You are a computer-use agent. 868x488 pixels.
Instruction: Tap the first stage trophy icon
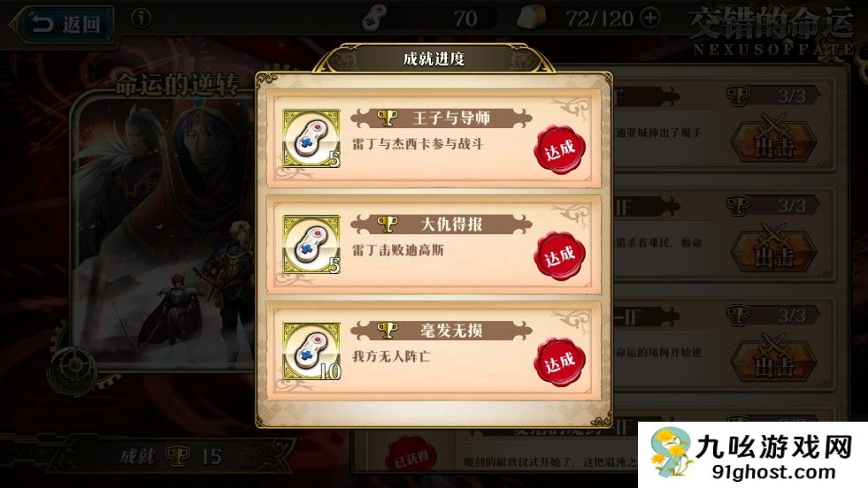point(738,95)
